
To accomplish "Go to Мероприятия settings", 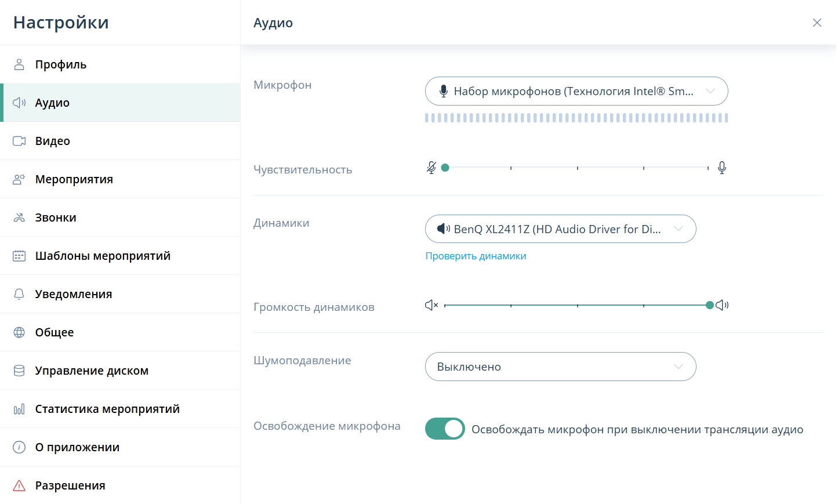I will (120, 179).
